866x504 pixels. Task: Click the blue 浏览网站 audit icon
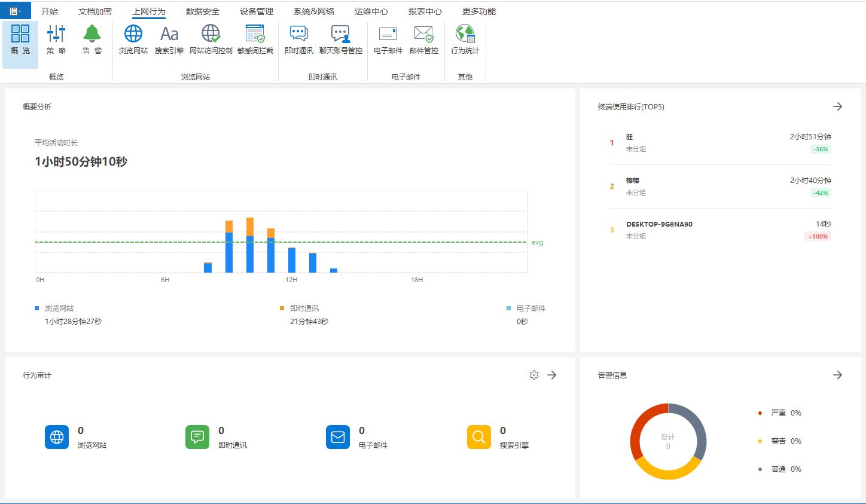(57, 437)
